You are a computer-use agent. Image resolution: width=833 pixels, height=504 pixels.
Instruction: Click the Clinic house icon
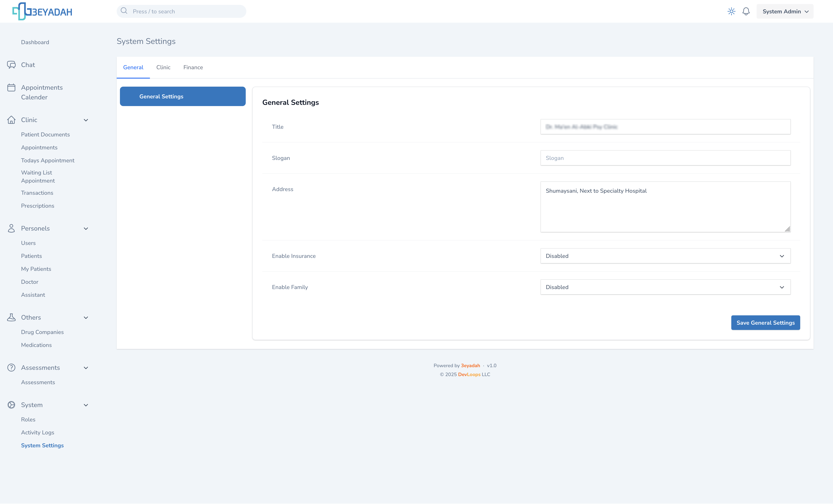pyautogui.click(x=11, y=120)
